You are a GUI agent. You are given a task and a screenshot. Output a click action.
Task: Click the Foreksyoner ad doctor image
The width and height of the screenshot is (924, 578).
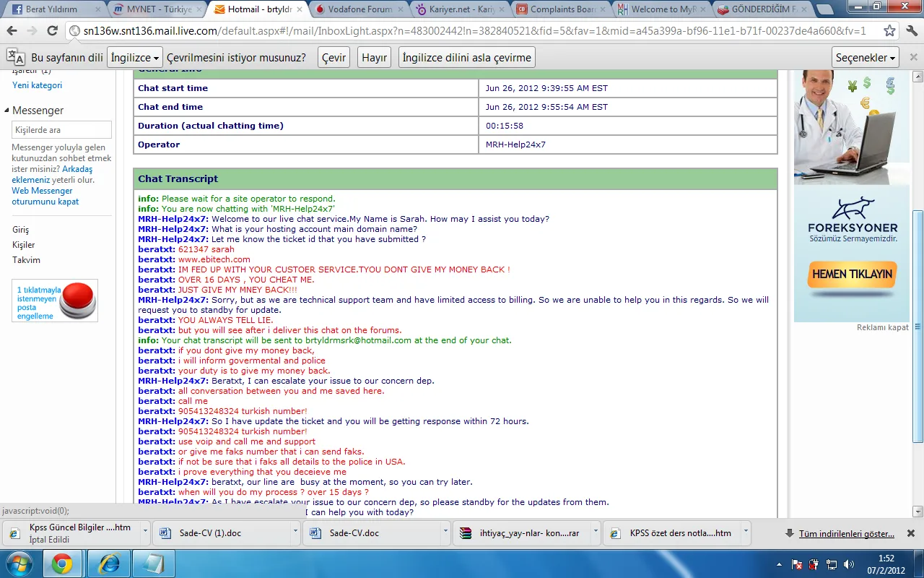[852, 127]
